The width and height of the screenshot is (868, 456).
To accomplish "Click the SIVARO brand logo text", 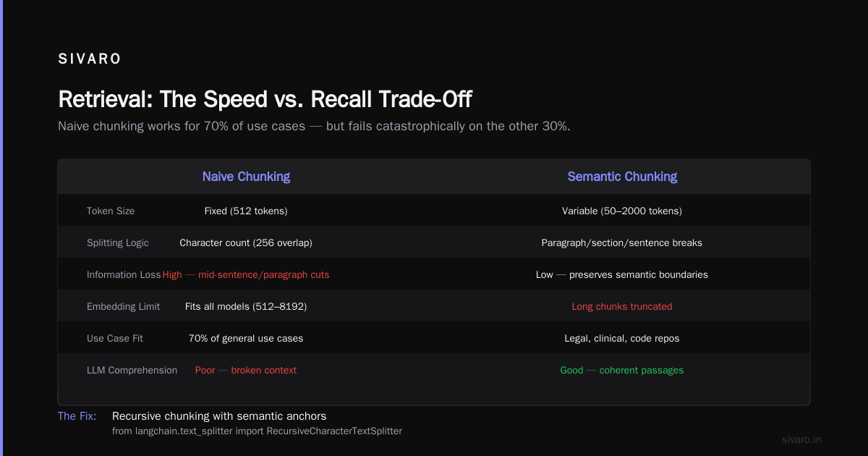I will [90, 59].
